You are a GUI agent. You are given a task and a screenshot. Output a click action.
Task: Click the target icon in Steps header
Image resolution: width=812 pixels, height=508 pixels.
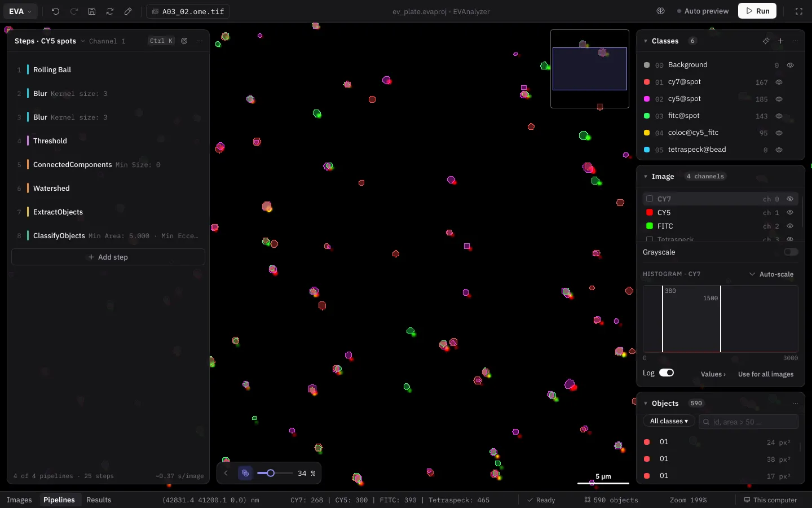(184, 41)
